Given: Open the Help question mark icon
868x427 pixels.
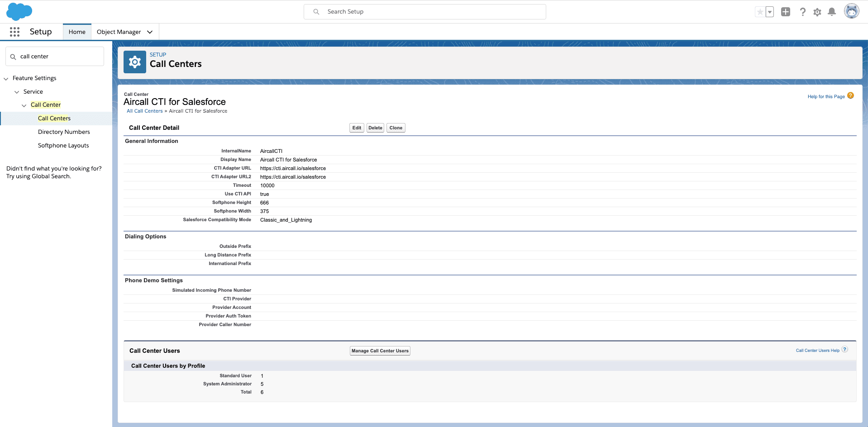Looking at the screenshot, I should [x=802, y=12].
